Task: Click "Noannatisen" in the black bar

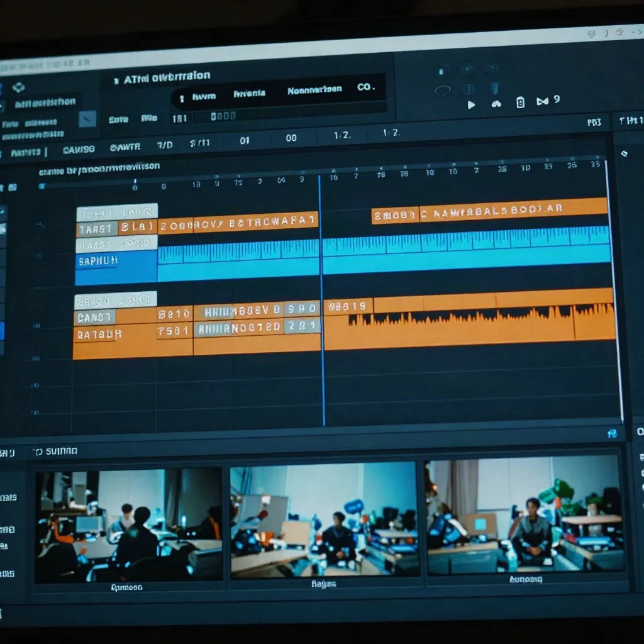Action: pos(314,90)
